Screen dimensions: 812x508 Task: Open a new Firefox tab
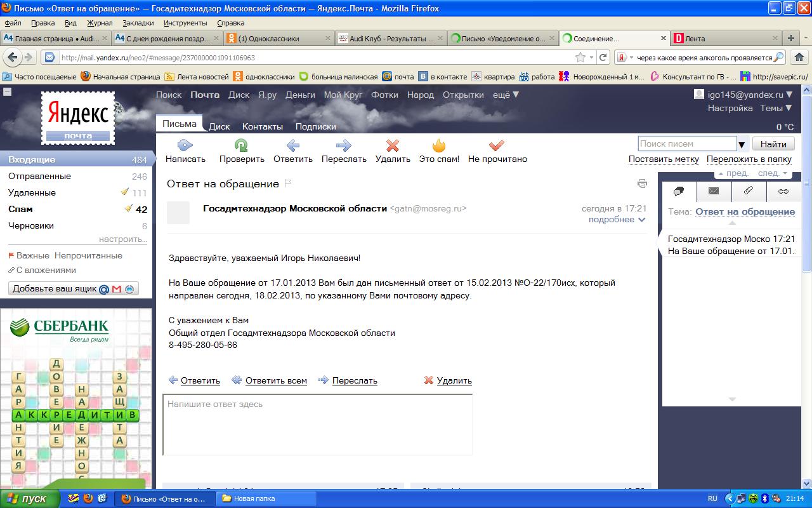(x=790, y=38)
